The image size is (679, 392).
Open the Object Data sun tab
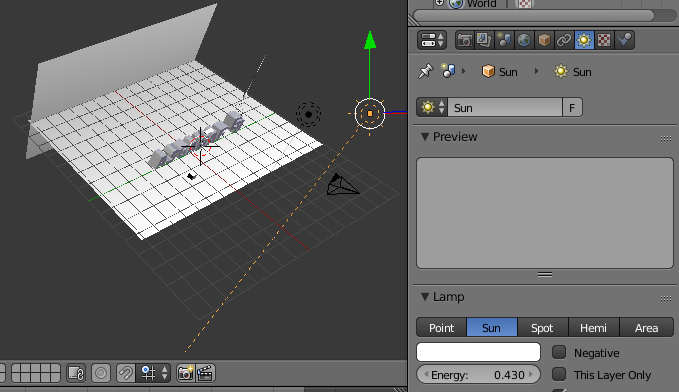click(584, 40)
